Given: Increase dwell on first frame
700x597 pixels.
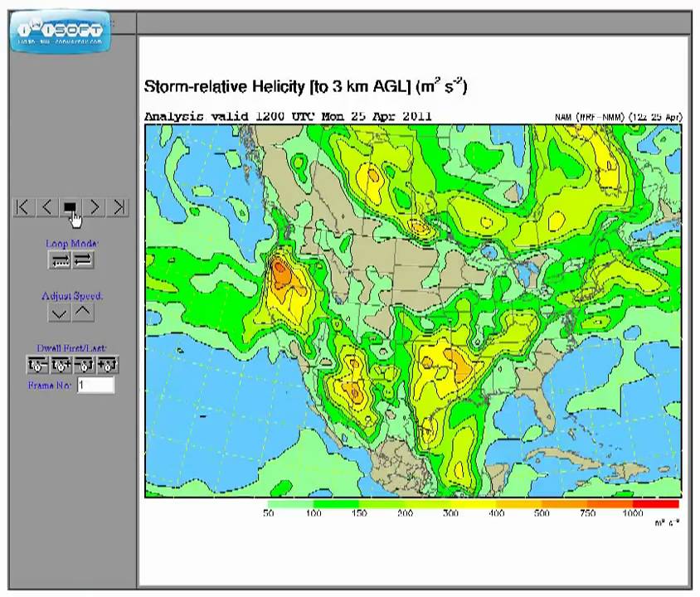Looking at the screenshot, I should point(61,365).
